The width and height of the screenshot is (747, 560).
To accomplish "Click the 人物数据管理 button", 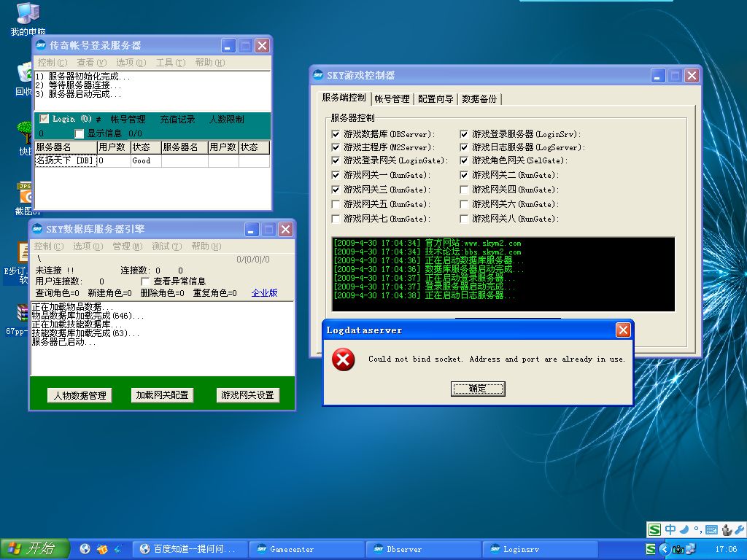I will coord(80,395).
